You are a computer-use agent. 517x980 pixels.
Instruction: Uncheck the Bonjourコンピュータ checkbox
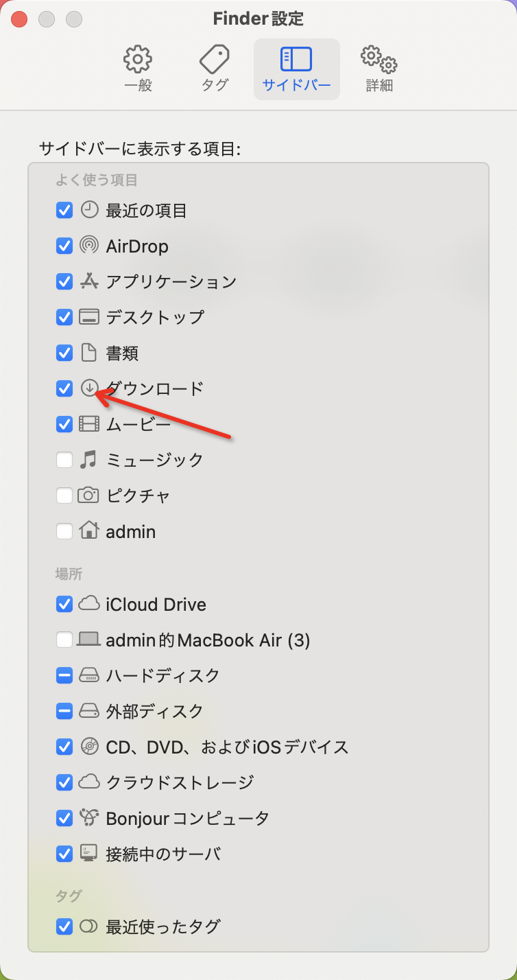point(64,818)
